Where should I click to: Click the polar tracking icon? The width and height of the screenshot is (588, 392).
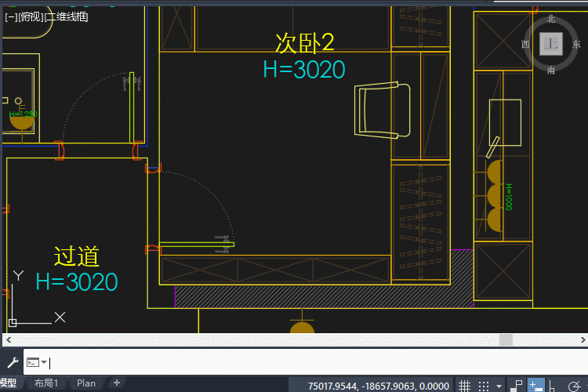click(x=575, y=385)
